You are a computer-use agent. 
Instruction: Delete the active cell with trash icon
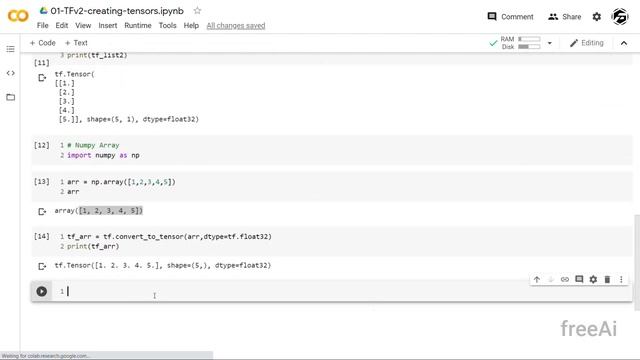tap(607, 280)
